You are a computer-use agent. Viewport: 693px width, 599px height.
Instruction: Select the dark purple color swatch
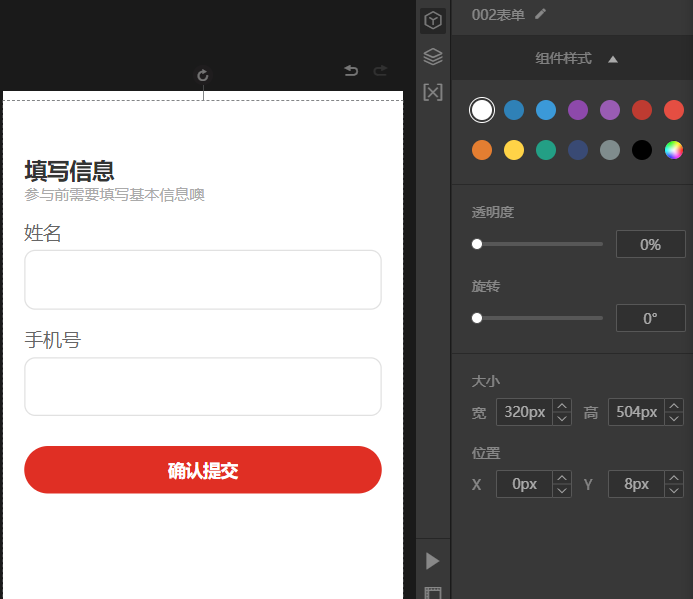[x=578, y=110]
